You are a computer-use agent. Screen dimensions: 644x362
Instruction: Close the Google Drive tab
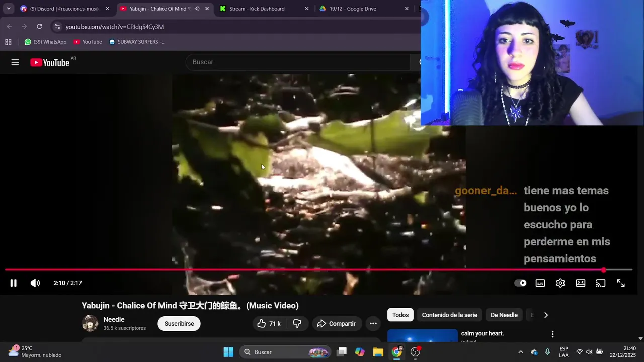(407, 9)
